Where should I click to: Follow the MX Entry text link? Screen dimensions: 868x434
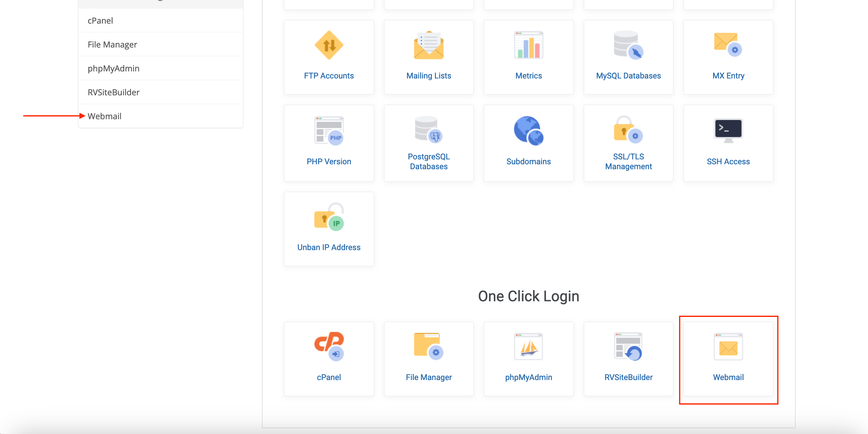pos(728,76)
